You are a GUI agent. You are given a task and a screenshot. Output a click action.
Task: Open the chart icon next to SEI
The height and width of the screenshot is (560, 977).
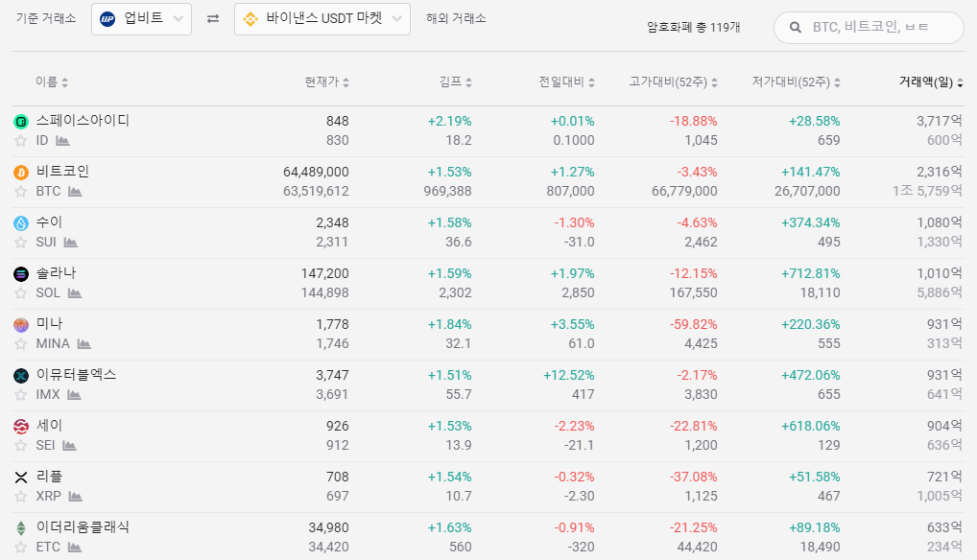69,446
